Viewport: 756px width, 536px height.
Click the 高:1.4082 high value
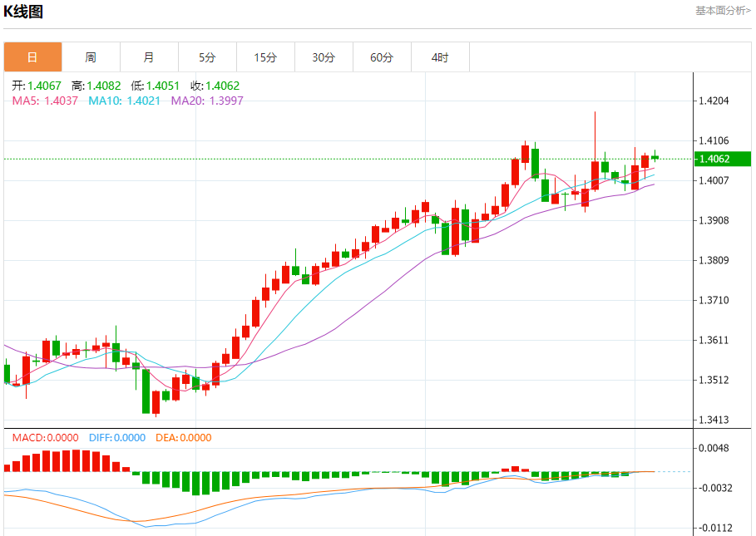point(96,86)
